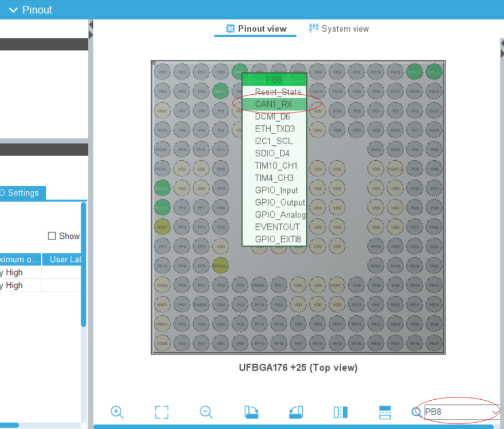Assign ETH_TXD3 to pin PB8
This screenshot has height=429, width=504.
275,129
